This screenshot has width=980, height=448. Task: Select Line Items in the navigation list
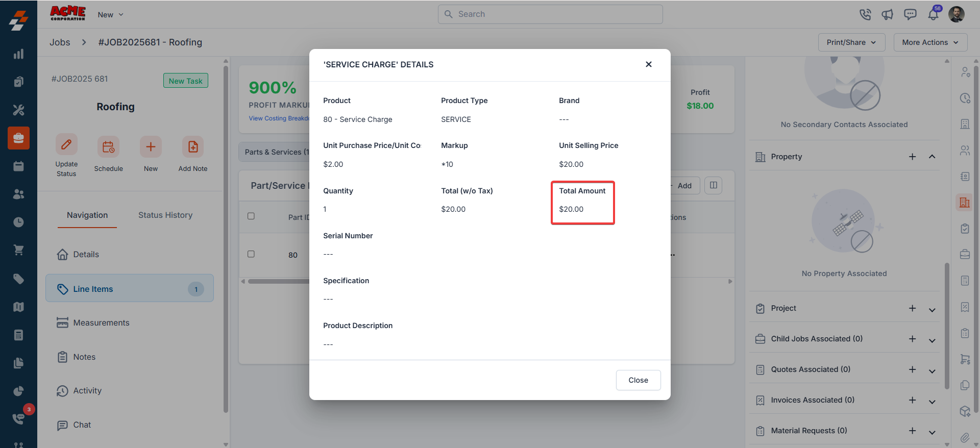(x=130, y=289)
